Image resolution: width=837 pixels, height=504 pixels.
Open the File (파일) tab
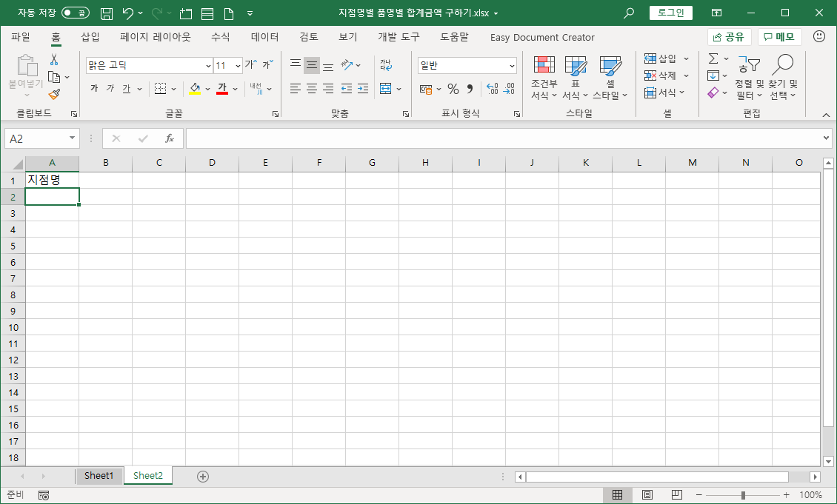coord(21,37)
